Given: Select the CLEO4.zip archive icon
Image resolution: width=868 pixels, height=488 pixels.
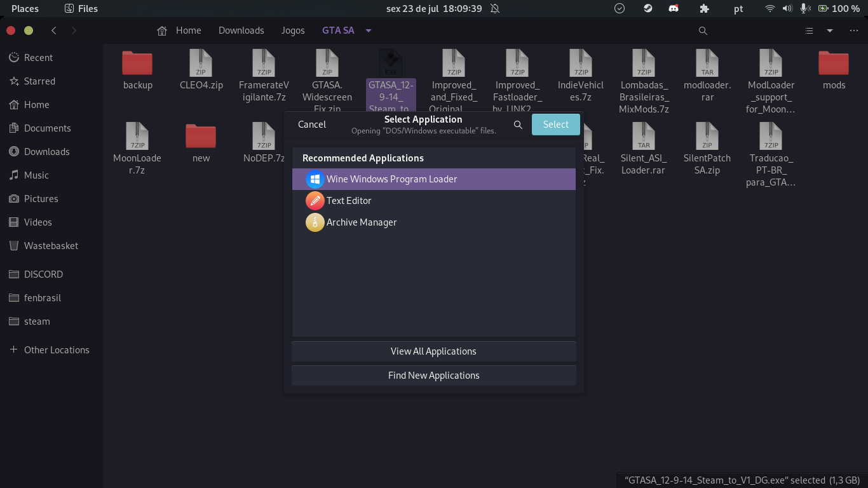Looking at the screenshot, I should [201, 63].
